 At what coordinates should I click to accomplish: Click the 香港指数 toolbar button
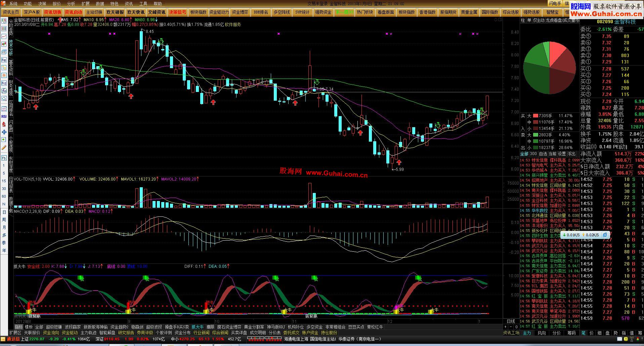pyautogui.click(x=427, y=12)
